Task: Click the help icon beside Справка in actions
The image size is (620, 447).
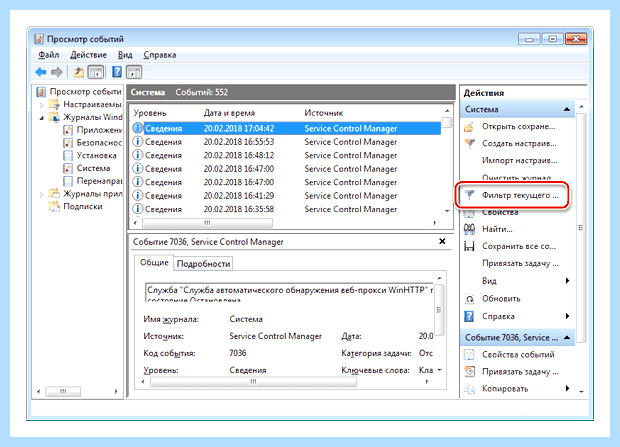Action: 469,316
